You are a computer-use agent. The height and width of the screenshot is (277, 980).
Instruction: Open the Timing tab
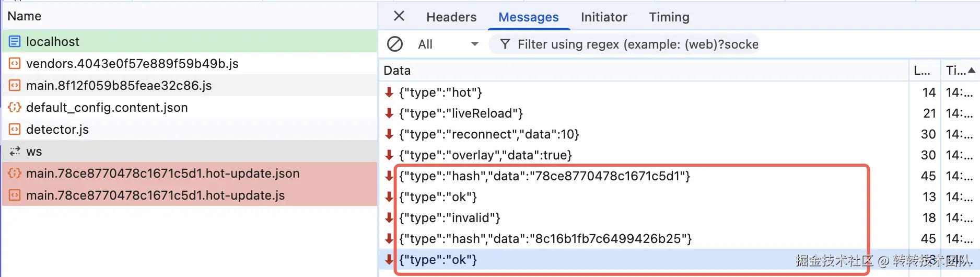click(x=669, y=17)
